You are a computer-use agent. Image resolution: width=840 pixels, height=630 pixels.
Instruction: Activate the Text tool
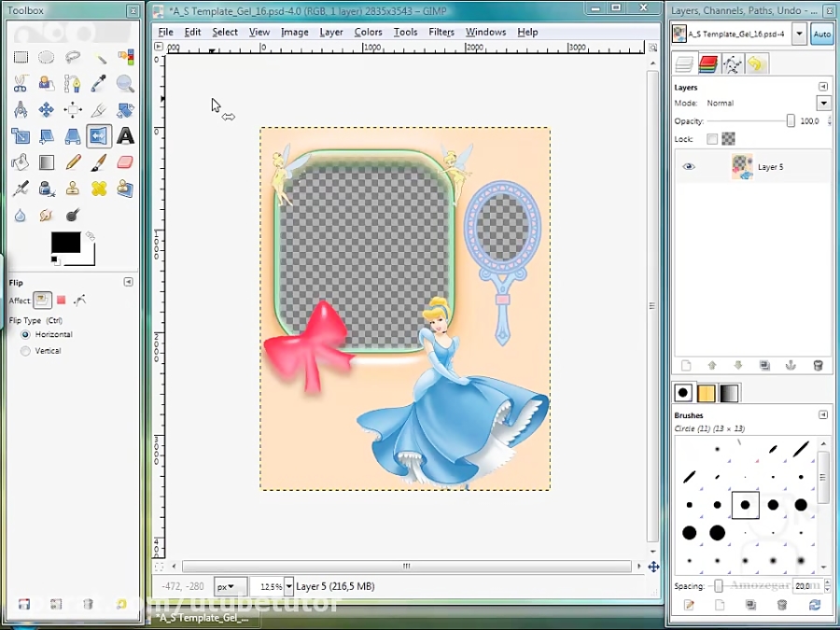pyautogui.click(x=124, y=136)
